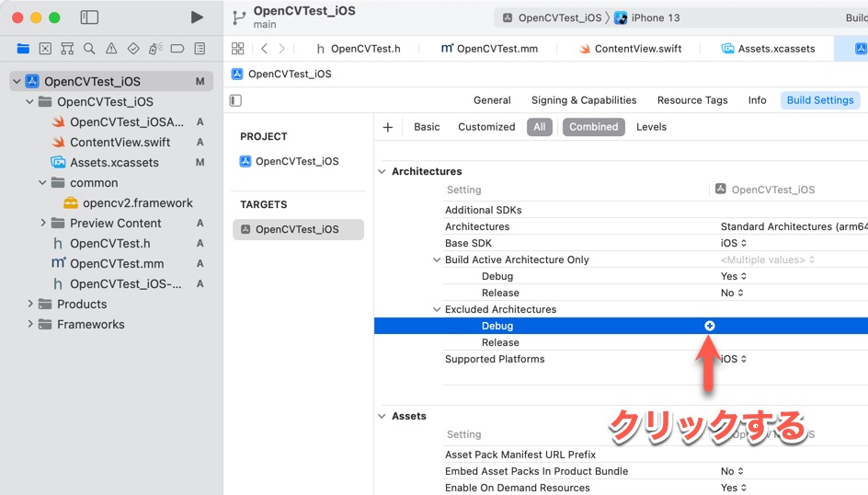Image resolution: width=868 pixels, height=495 pixels.
Task: Run the project with Play button
Action: (x=197, y=17)
